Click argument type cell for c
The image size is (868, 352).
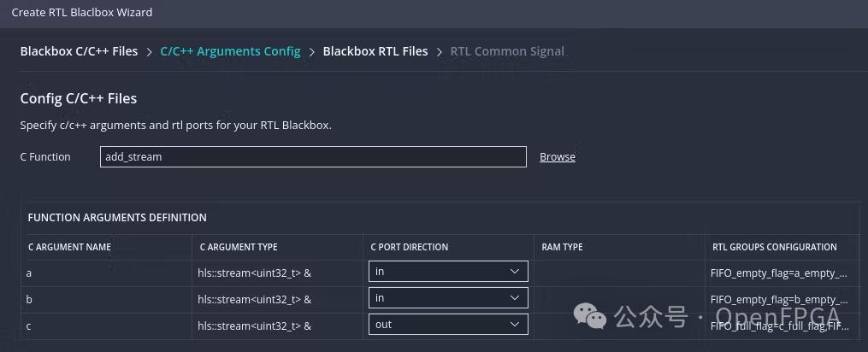tap(255, 326)
